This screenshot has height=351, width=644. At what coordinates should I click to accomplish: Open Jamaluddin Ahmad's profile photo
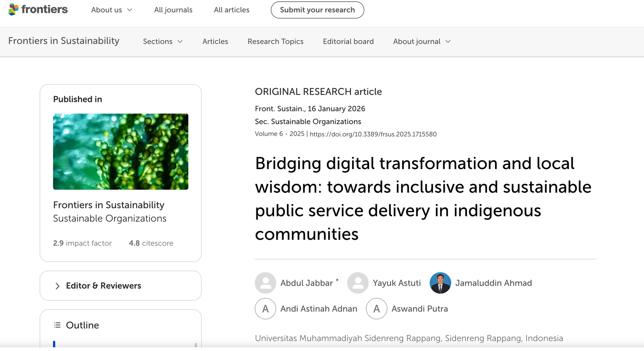click(x=440, y=283)
